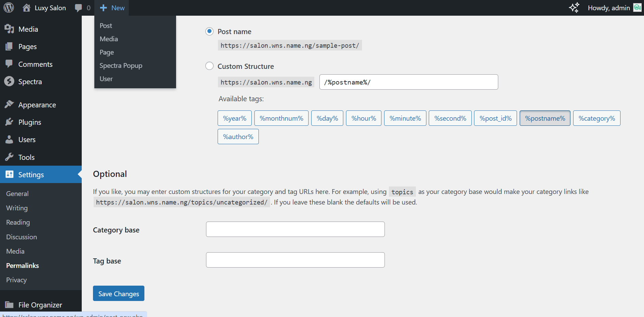Select the Post name radio button
This screenshot has width=644, height=317.
click(x=209, y=31)
